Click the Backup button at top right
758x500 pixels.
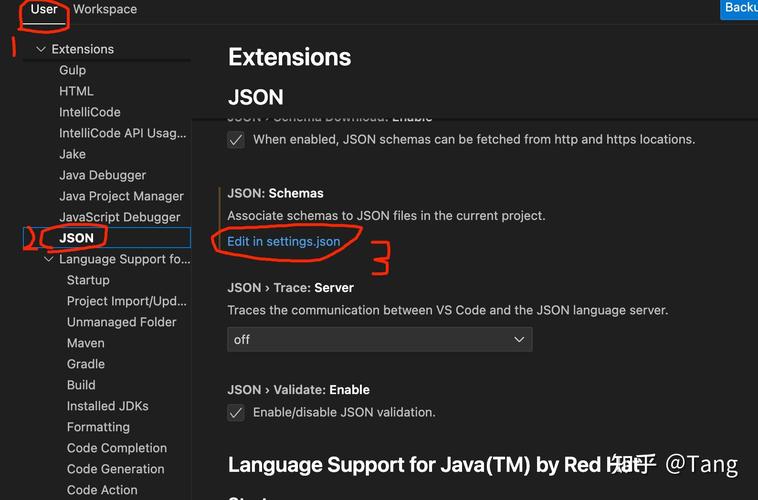click(x=739, y=8)
